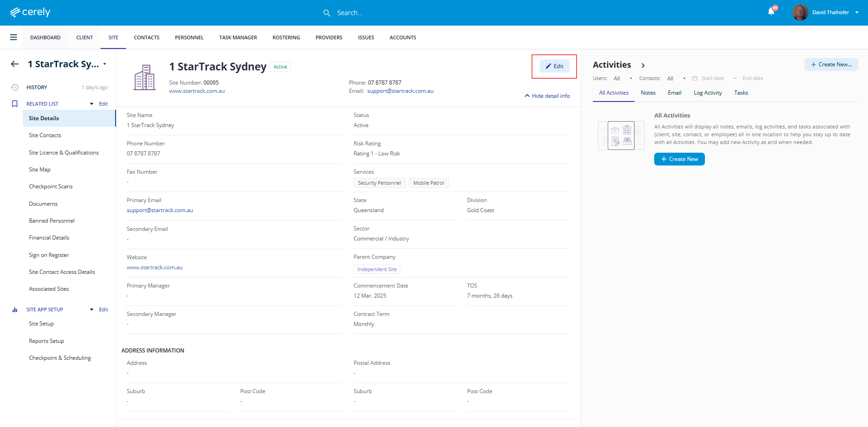868x427 pixels.
Task: Open the Contacts filter dropdown
Action: 676,79
